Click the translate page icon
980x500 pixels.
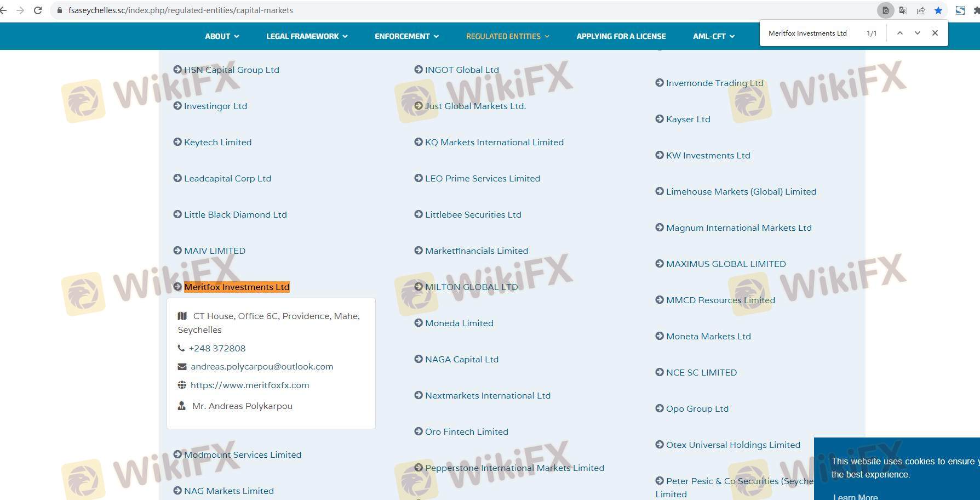[x=903, y=10]
